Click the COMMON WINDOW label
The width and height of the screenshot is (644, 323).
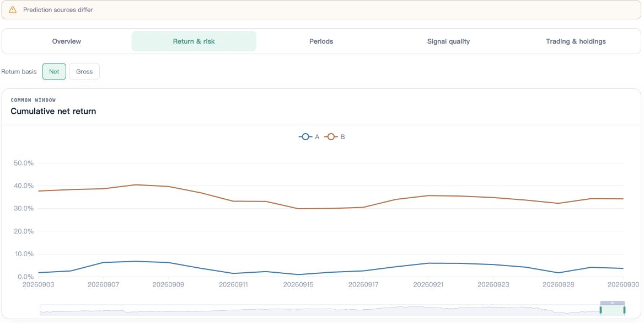(x=33, y=100)
